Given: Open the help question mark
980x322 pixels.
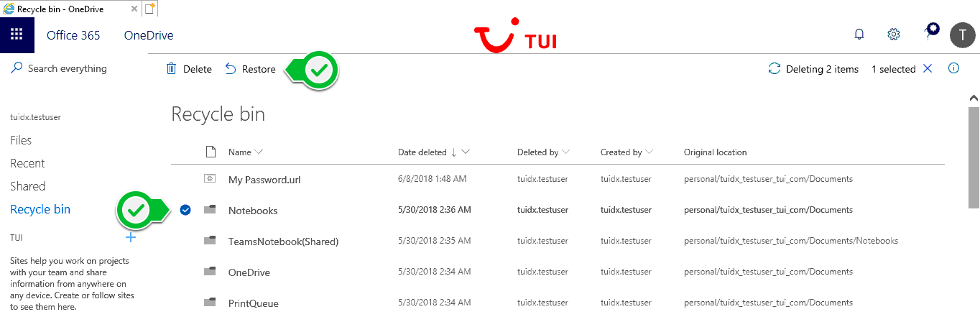Looking at the screenshot, I should tap(928, 34).
